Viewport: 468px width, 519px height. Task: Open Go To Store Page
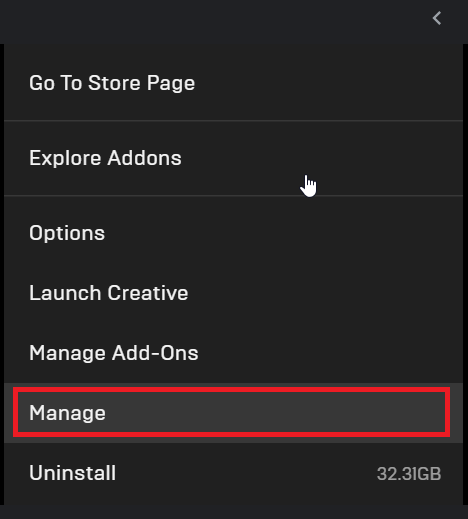pyautogui.click(x=233, y=83)
